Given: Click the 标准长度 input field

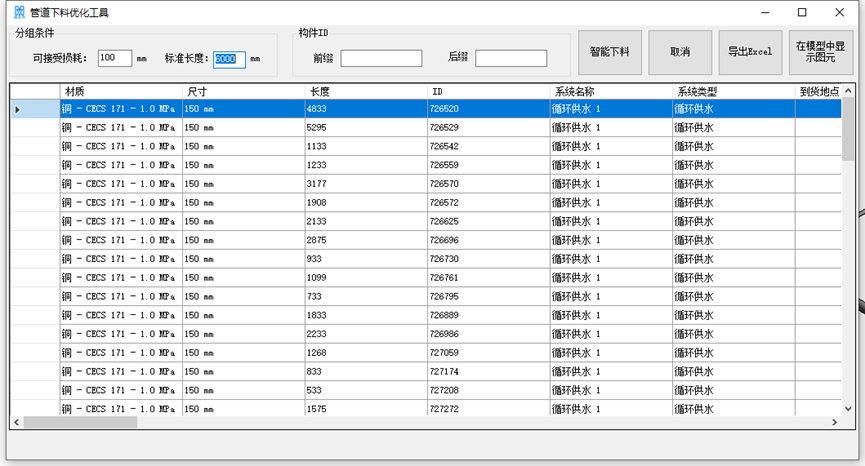Looking at the screenshot, I should (x=229, y=59).
